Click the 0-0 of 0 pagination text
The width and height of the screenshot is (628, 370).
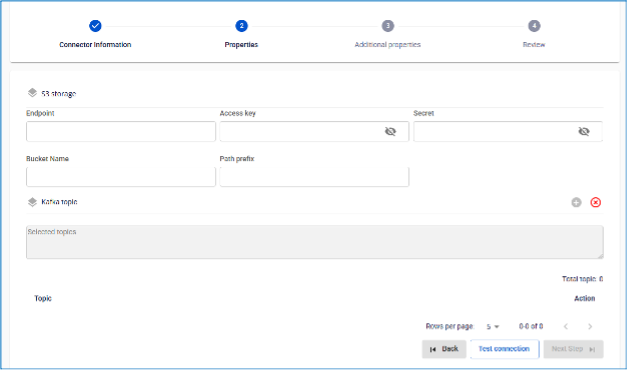531,327
